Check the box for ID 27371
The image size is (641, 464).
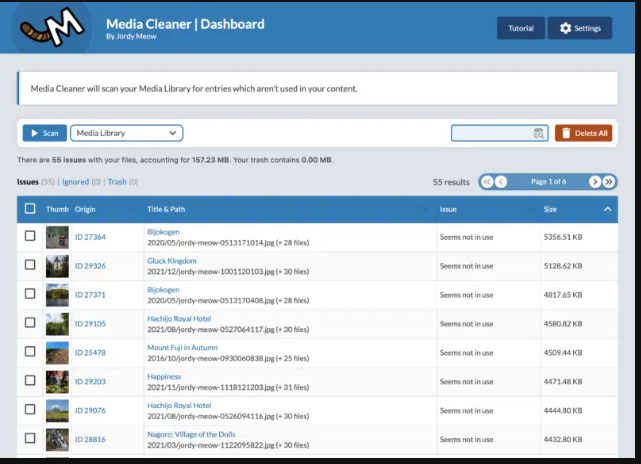pyautogui.click(x=30, y=294)
